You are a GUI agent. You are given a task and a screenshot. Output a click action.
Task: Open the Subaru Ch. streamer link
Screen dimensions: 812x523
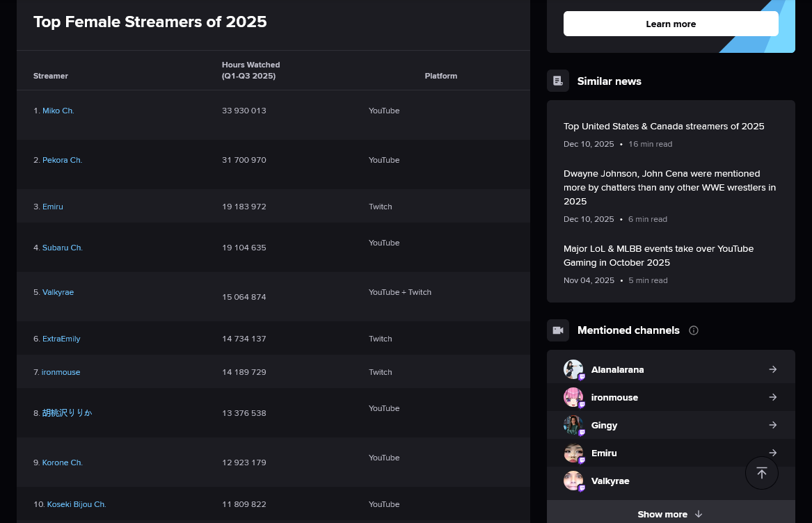pyautogui.click(x=62, y=248)
